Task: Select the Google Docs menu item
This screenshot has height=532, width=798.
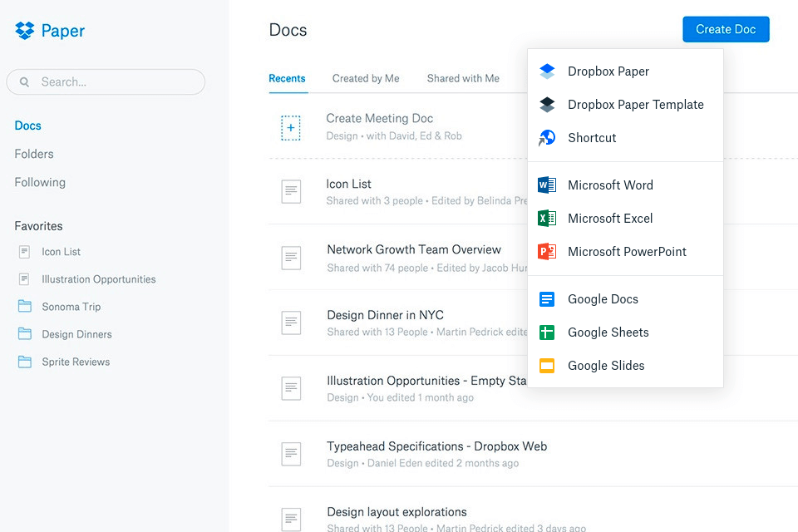Action: tap(625, 299)
